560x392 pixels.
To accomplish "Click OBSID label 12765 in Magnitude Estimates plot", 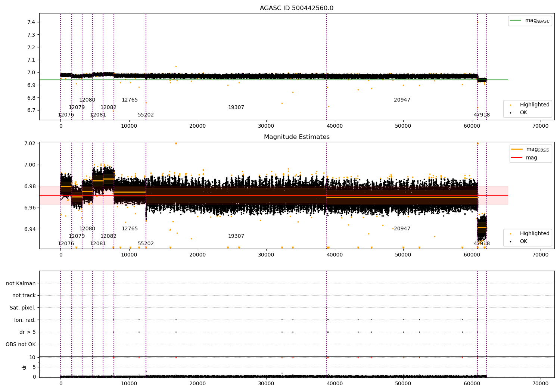I will (x=130, y=229).
